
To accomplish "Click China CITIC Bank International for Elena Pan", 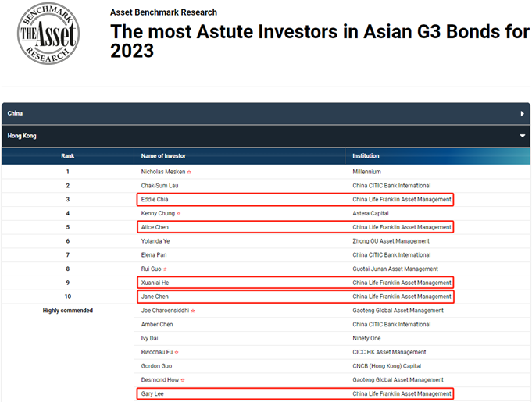I will tap(391, 255).
